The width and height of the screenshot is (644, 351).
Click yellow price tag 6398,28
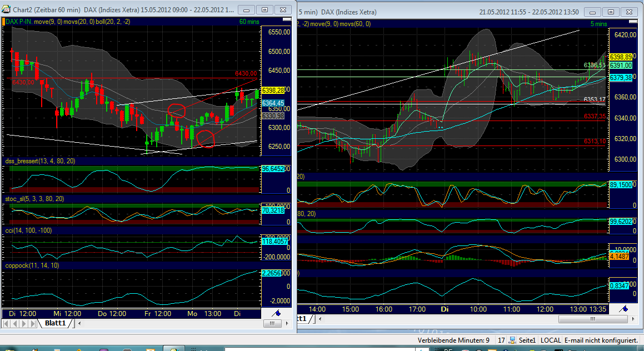(x=273, y=91)
